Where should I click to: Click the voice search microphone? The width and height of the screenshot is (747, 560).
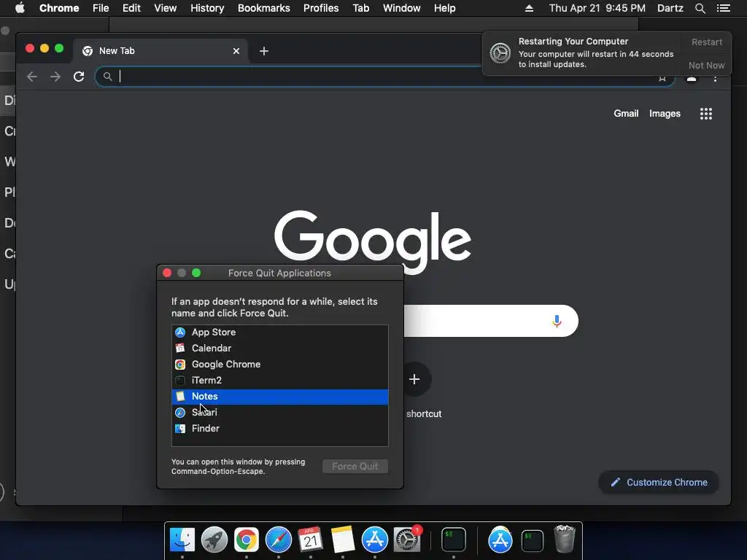(x=557, y=322)
